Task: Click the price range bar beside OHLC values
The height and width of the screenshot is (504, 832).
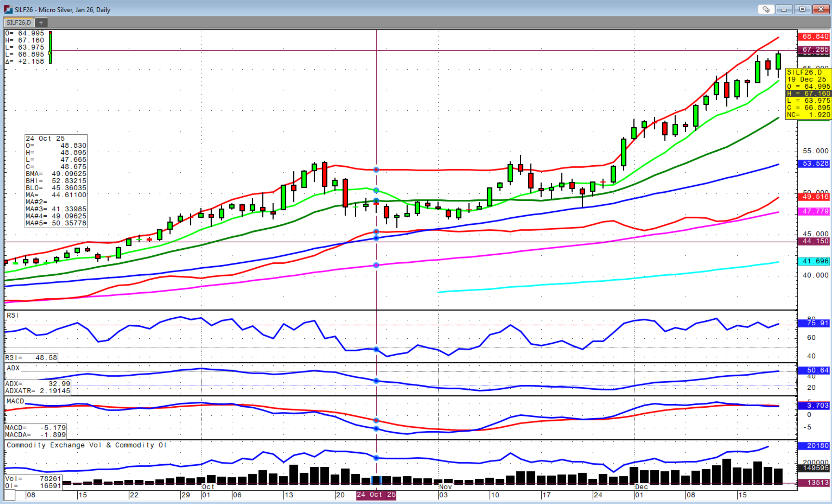Action: click(50, 47)
